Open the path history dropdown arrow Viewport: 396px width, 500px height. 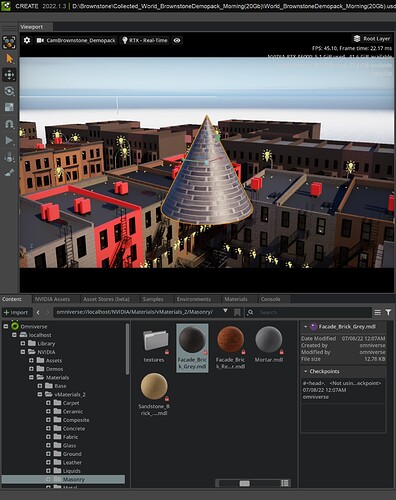click(225, 311)
